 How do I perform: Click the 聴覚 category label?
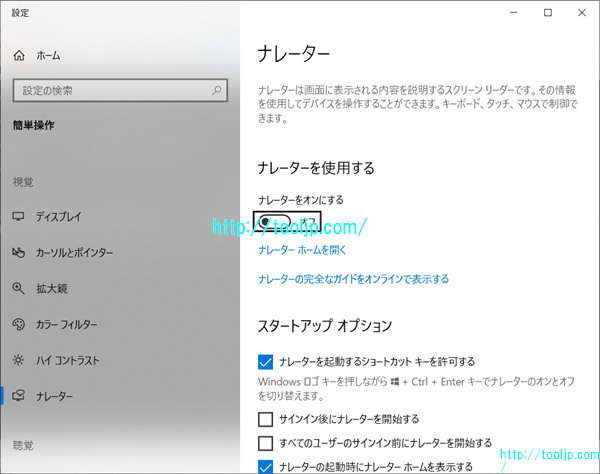pyautogui.click(x=23, y=445)
